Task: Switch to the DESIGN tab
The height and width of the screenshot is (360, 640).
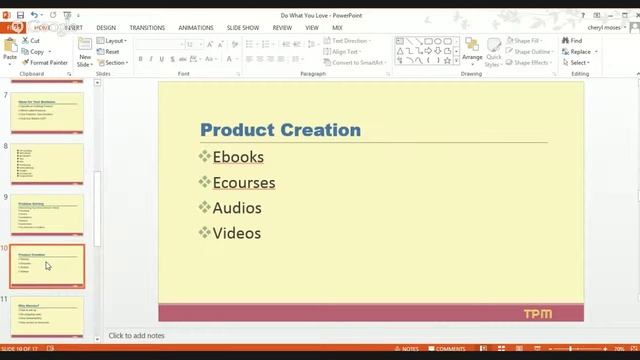Action: point(106,28)
